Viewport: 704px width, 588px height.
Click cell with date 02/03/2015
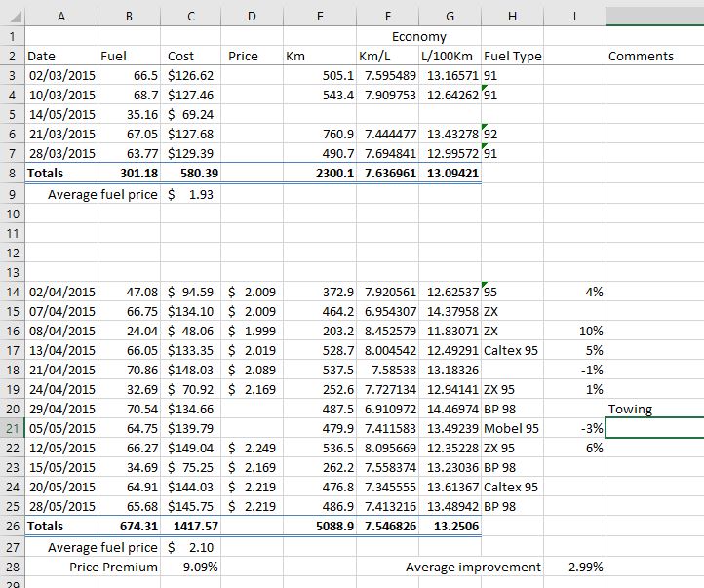61,75
